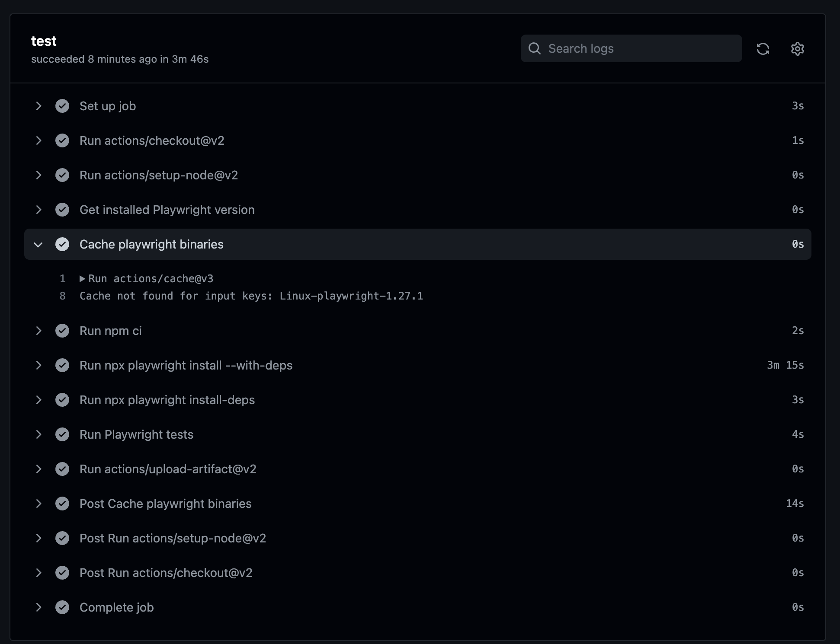Select the Run actions/upload-artifact@v2 step
The height and width of the screenshot is (644, 840).
point(168,469)
